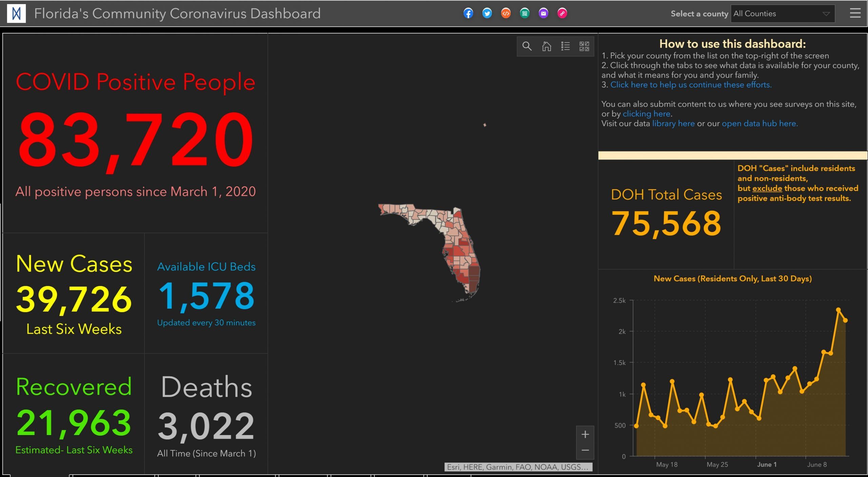Click the peak data point on the chart
Viewport: 868px width, 477px height.
pos(838,310)
